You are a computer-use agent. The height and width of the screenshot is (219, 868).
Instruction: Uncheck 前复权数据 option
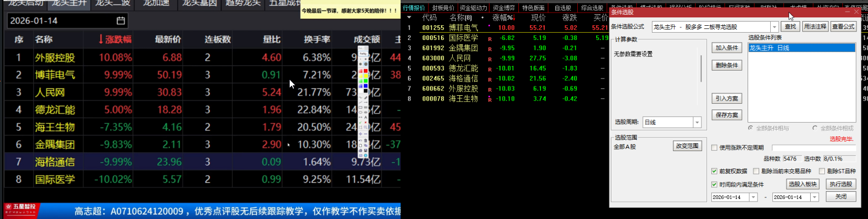coord(714,171)
